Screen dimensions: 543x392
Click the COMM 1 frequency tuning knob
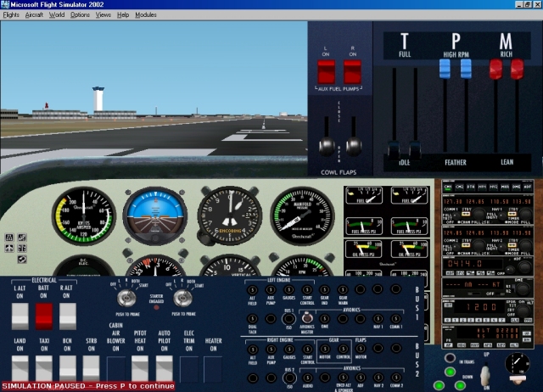[x=479, y=215]
